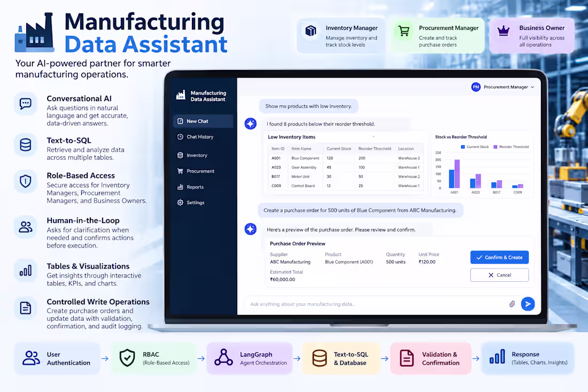Screen dimensions: 588x392
Task: Cancel the purchase order preview
Action: tap(499, 275)
